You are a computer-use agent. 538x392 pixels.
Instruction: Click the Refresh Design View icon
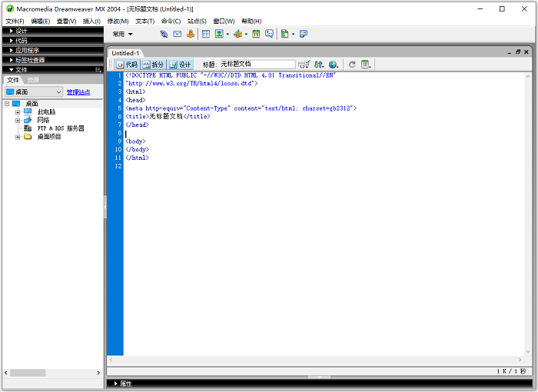[x=352, y=65]
